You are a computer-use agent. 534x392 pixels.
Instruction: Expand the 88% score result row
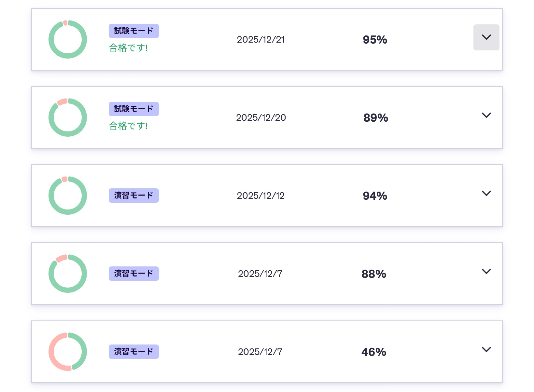486,271
